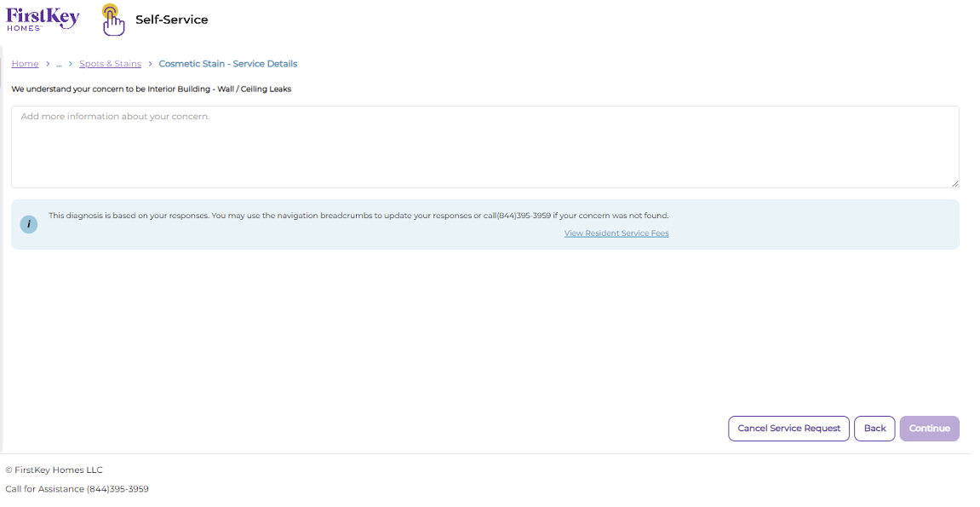Click the chevron after Spots & Stains
Image resolution: width=980 pixels, height=507 pixels.
click(x=150, y=64)
